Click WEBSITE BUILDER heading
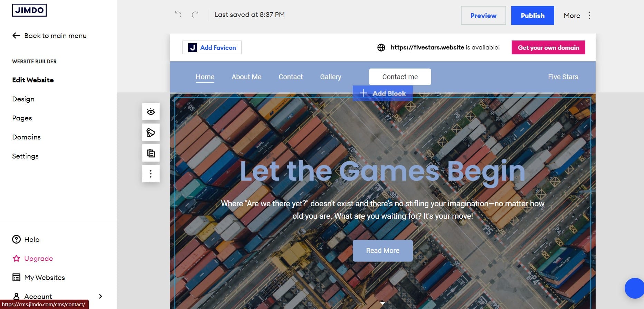This screenshot has height=309, width=644. (x=34, y=61)
